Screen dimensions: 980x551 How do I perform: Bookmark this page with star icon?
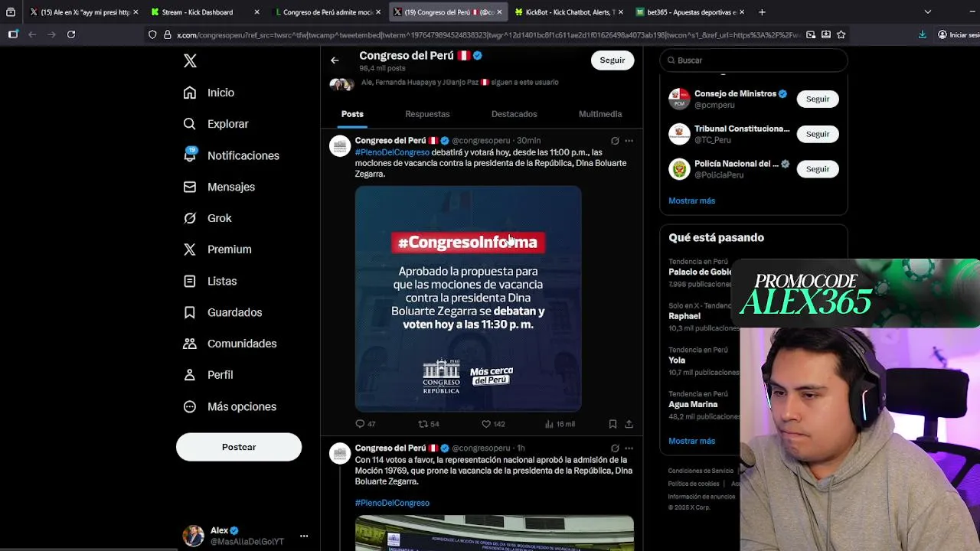click(841, 34)
